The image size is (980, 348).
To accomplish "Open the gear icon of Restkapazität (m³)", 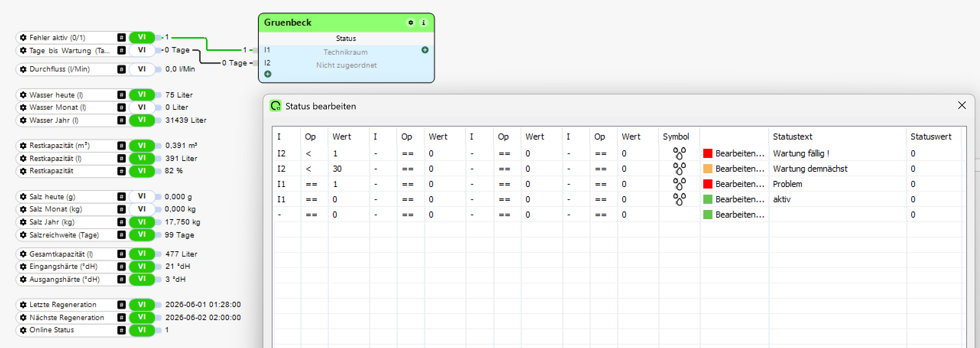I will click(x=23, y=146).
